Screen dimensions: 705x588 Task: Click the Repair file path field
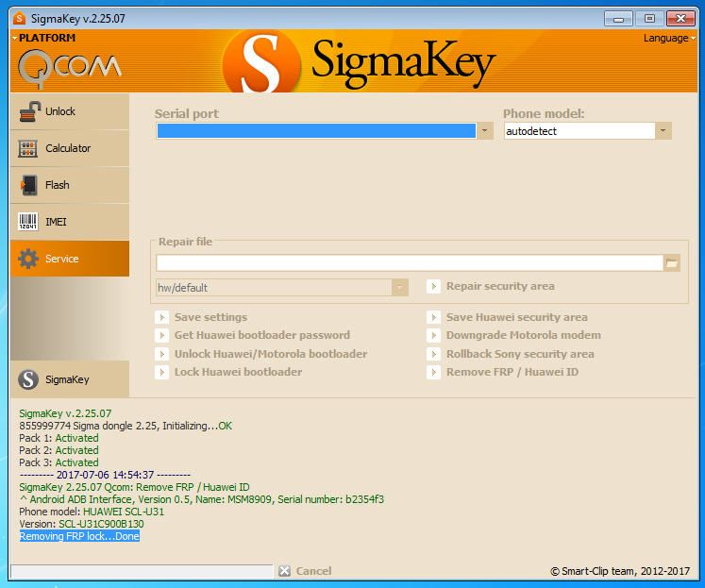pyautogui.click(x=409, y=263)
